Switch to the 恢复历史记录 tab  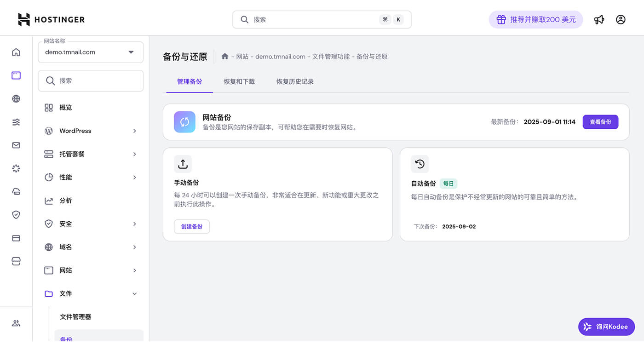[x=295, y=81]
